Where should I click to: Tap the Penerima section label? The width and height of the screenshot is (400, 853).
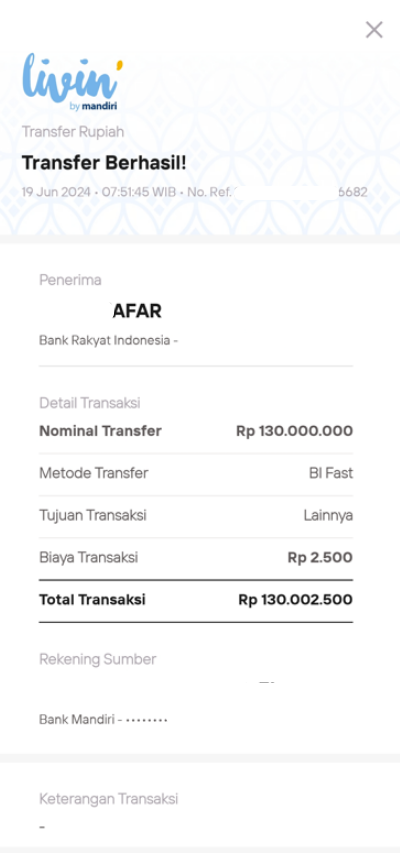[70, 280]
